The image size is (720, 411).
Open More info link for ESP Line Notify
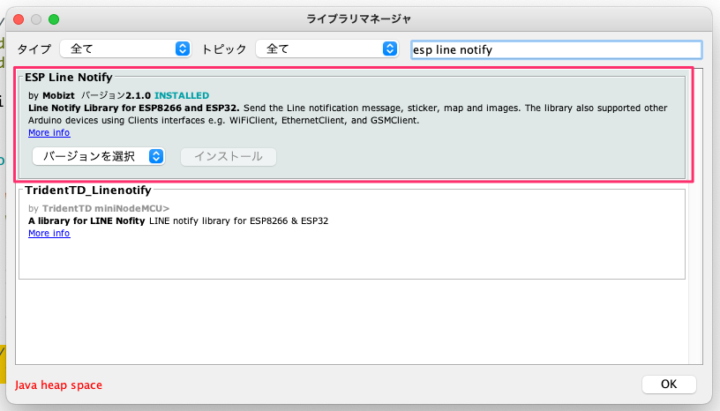pyautogui.click(x=48, y=132)
